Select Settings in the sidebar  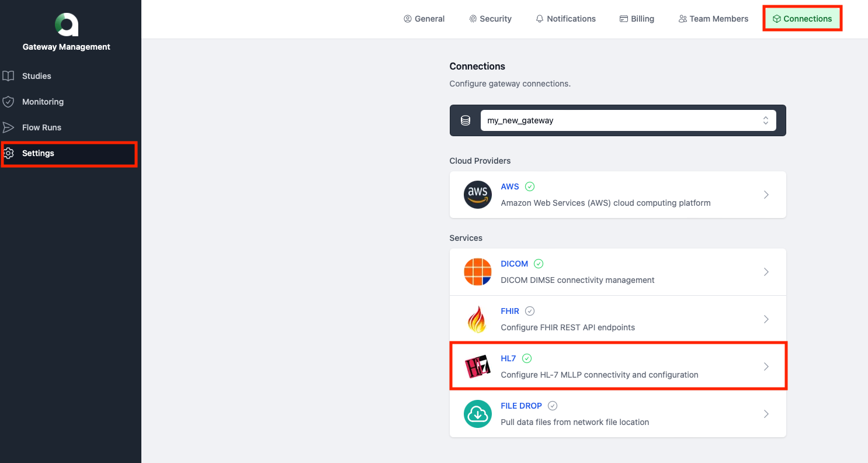pyautogui.click(x=69, y=153)
